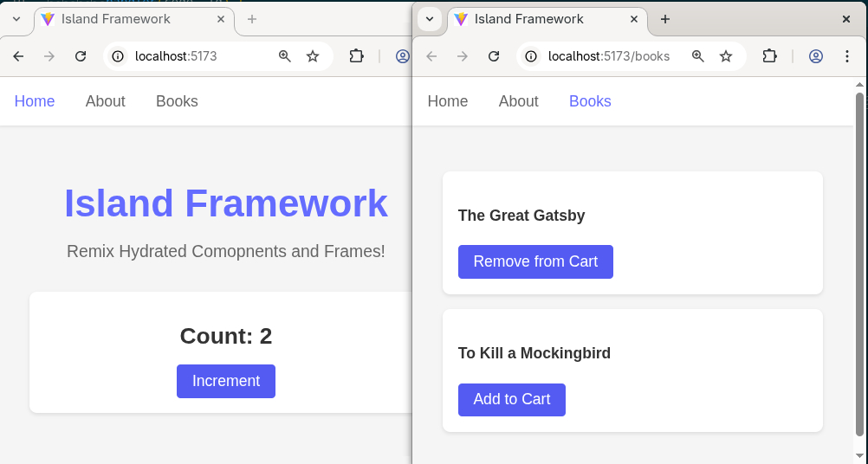868x464 pixels.
Task: Select the About nav link in the right window
Action: (x=518, y=101)
